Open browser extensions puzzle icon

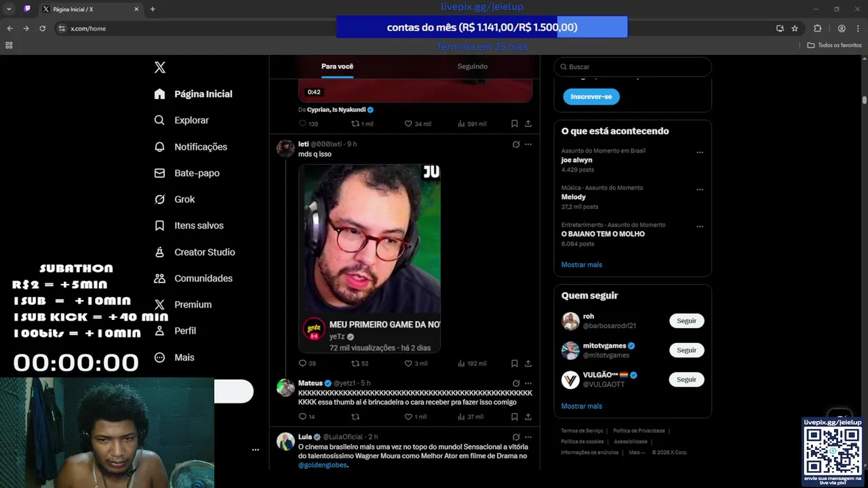point(817,28)
